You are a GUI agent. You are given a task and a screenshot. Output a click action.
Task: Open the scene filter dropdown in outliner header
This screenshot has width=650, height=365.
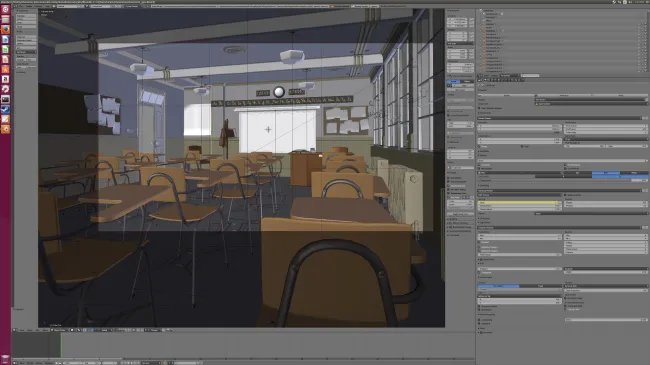509,75
